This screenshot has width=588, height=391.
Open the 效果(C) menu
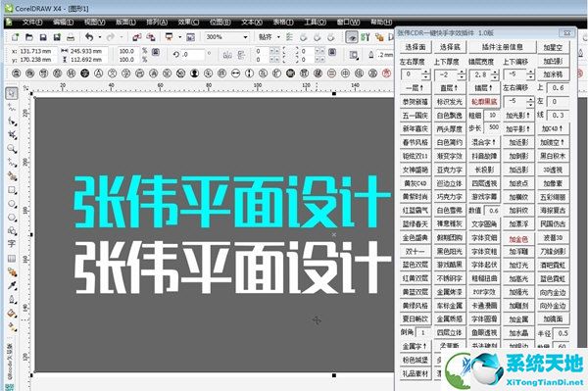(x=188, y=23)
